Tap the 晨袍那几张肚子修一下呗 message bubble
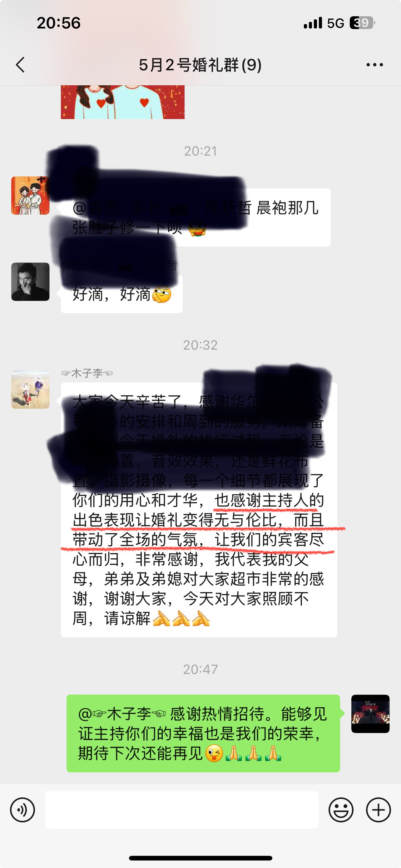This screenshot has height=868, width=401. [196, 217]
